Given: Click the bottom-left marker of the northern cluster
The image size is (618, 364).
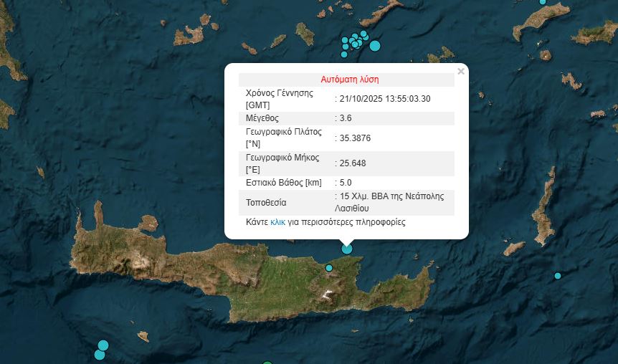Looking at the screenshot, I should (344, 54).
